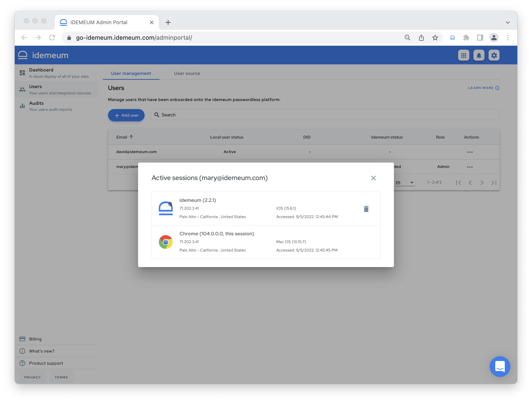Focus the Search users field
The height and width of the screenshot is (402, 532).
[x=324, y=115]
